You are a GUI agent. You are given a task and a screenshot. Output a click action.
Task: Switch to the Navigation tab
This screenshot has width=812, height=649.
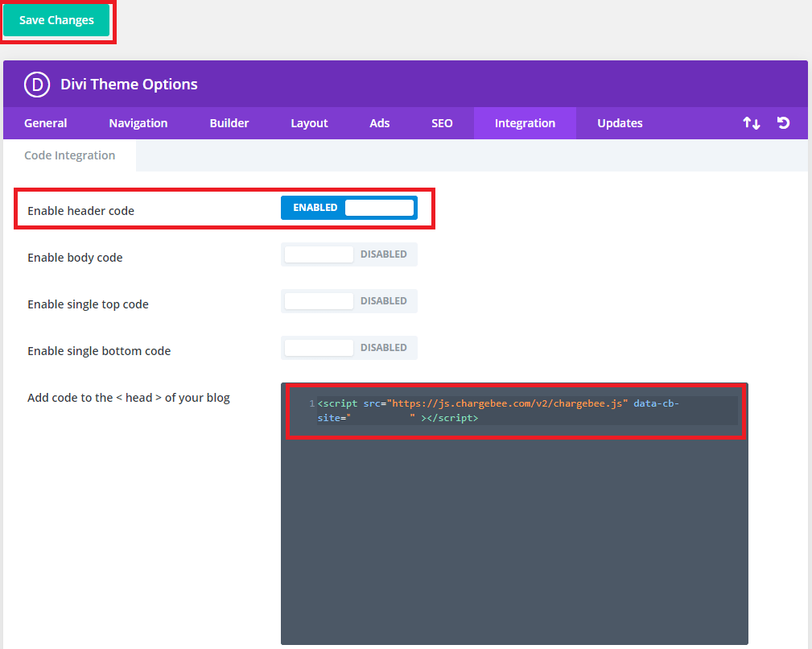pos(138,123)
